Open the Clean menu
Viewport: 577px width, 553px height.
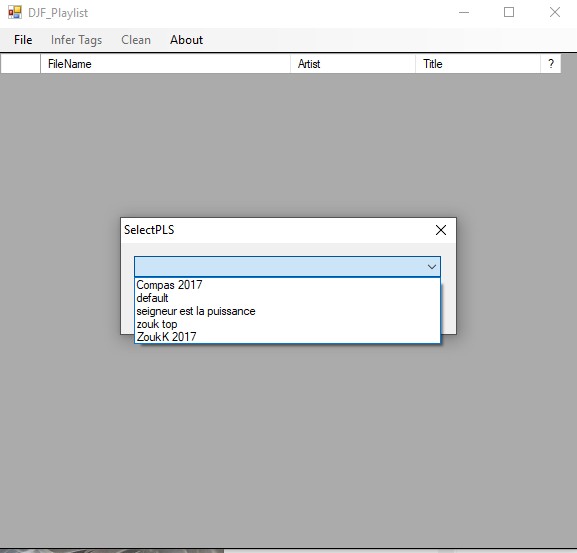[136, 40]
